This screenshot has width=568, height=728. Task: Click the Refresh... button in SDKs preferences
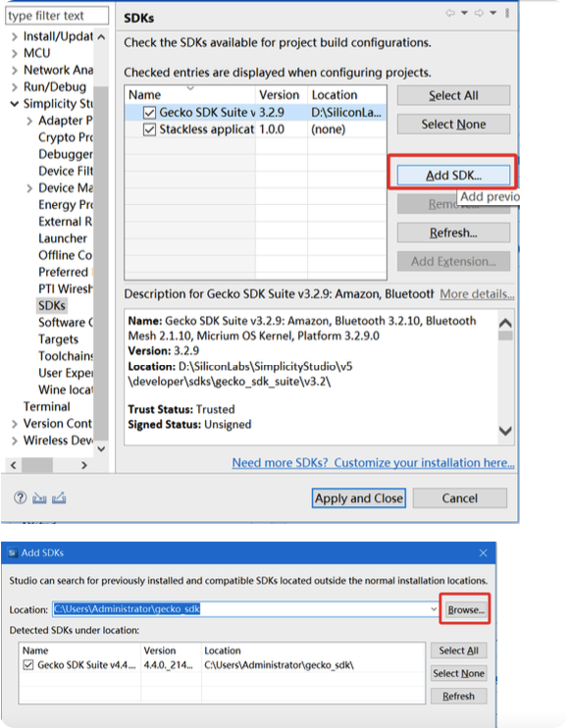pyautogui.click(x=453, y=233)
